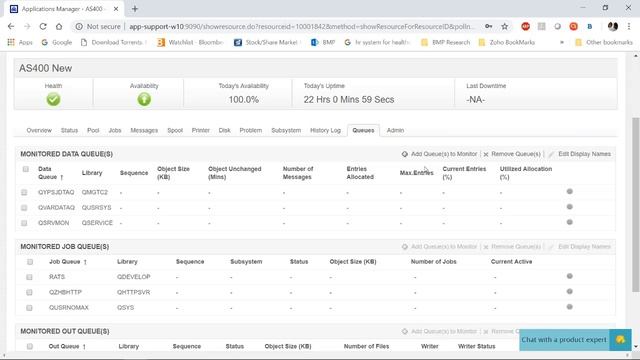Switch to the Subsystem tab
The height and width of the screenshot is (360, 640).
[286, 130]
